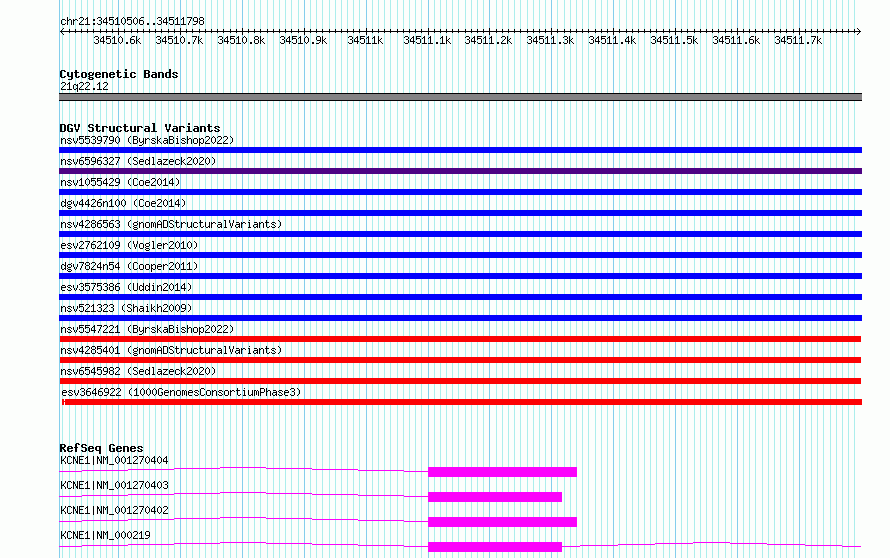Click the 21q22.12 band label
890x558 pixels.
click(84, 86)
